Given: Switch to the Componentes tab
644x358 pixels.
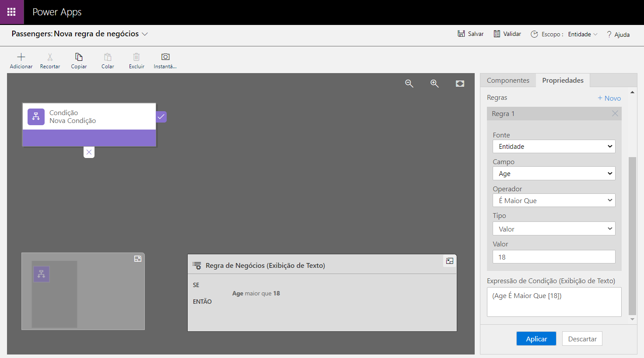Looking at the screenshot, I should (x=508, y=80).
